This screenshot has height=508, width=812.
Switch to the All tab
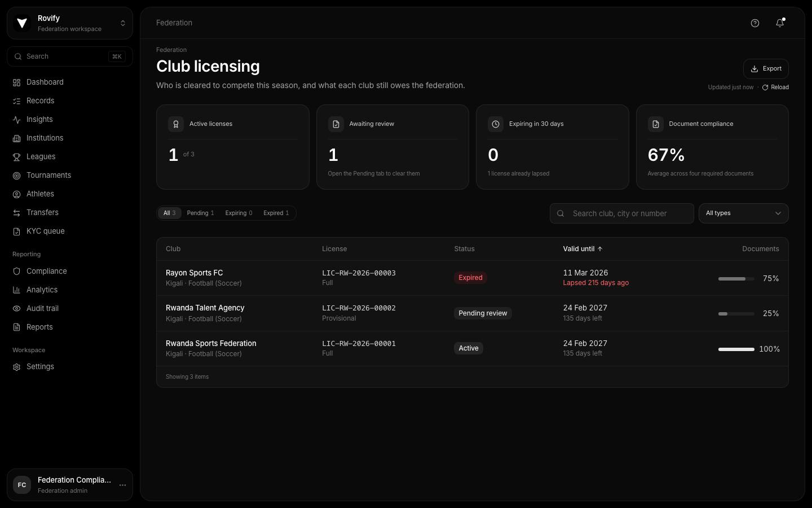coord(169,213)
